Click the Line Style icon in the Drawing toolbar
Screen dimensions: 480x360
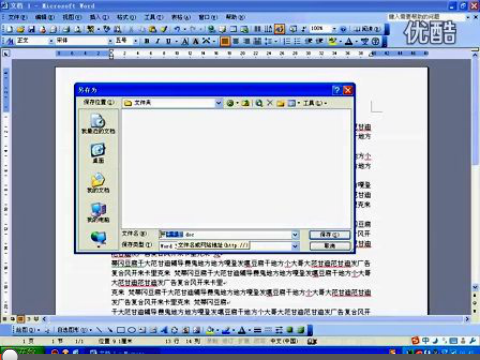(257, 330)
